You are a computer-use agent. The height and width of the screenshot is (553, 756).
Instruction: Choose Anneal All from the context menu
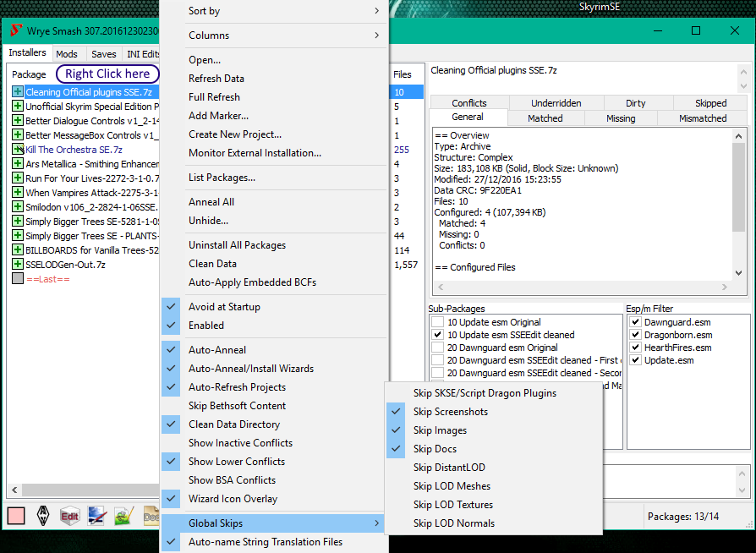[211, 202]
